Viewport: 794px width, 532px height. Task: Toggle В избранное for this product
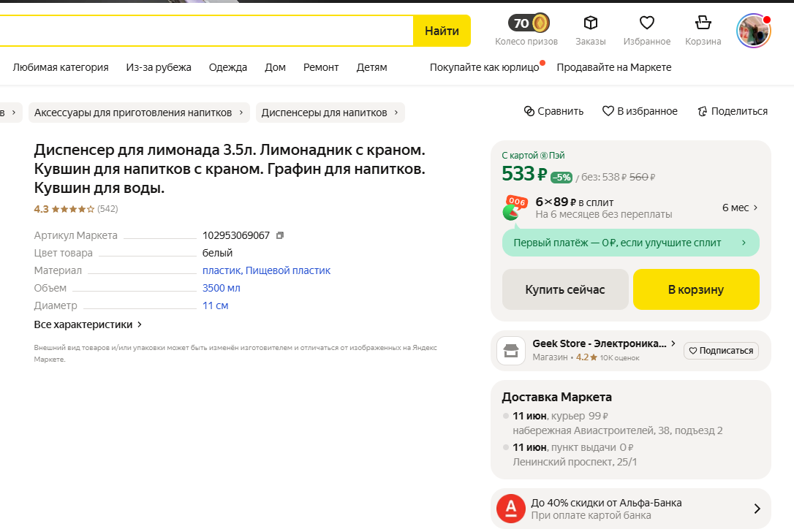pos(640,111)
